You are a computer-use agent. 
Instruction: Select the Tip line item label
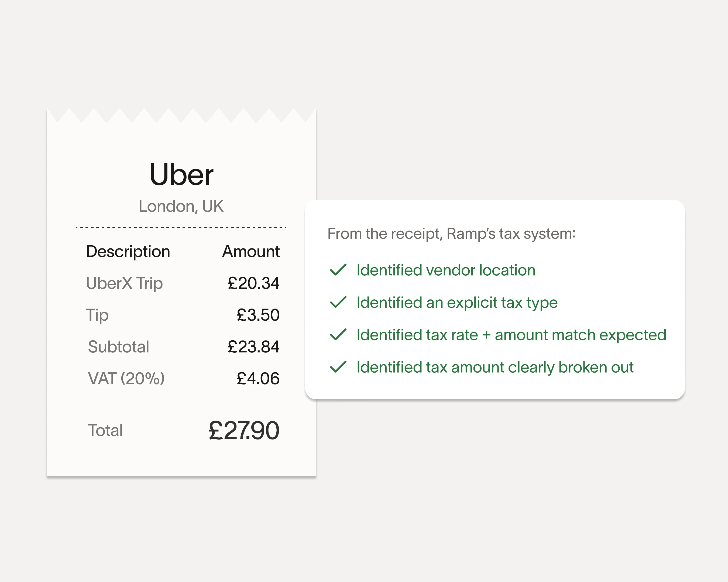click(97, 315)
